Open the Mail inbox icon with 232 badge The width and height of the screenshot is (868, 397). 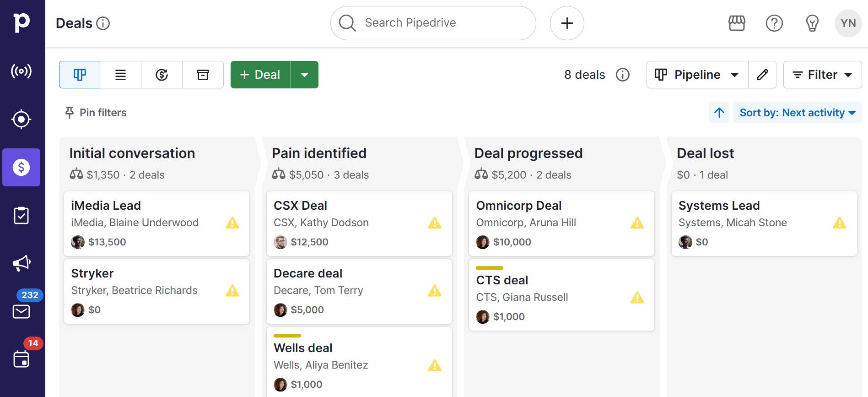click(21, 311)
